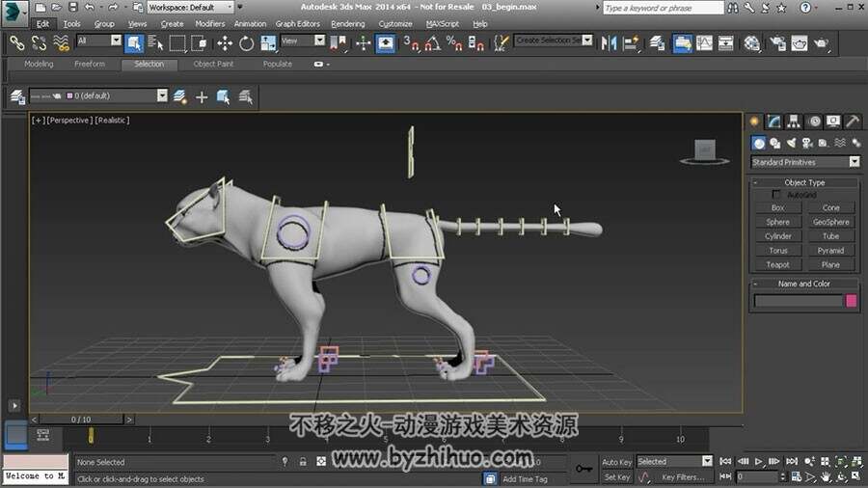Open the 0 (default) layer dropdown
This screenshot has height=488, width=868.
[98, 95]
